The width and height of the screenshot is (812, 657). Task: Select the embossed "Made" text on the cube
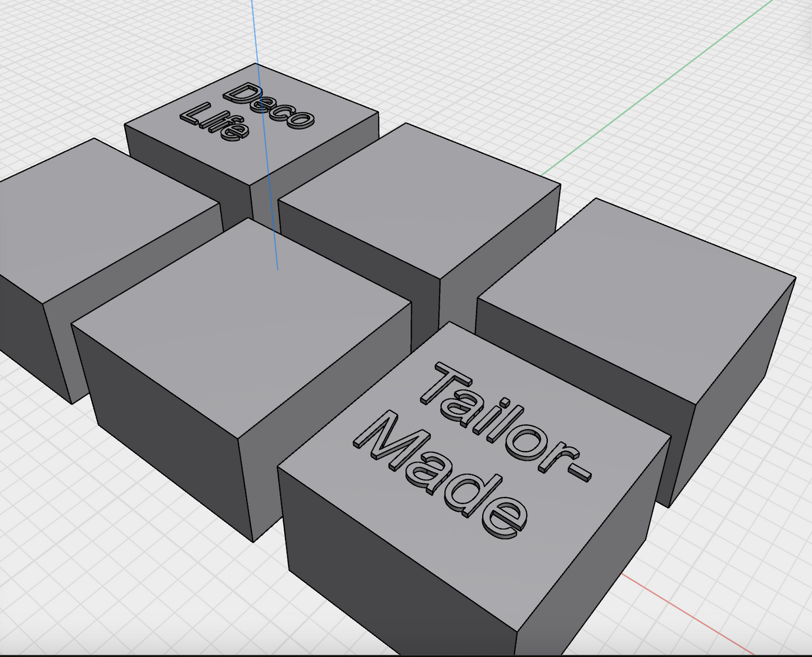(440, 475)
